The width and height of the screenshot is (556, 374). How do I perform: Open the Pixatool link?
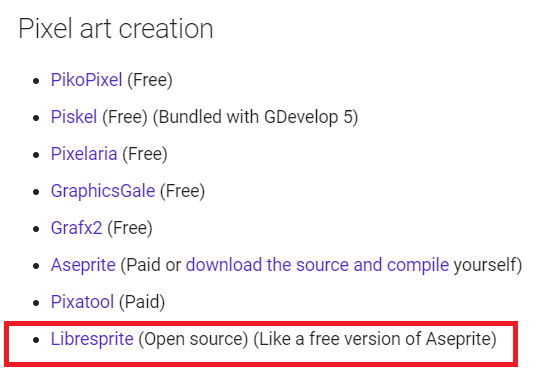pyautogui.click(x=82, y=302)
